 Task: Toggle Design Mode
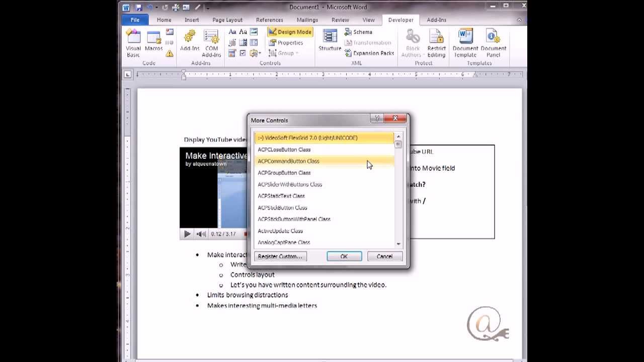[290, 32]
